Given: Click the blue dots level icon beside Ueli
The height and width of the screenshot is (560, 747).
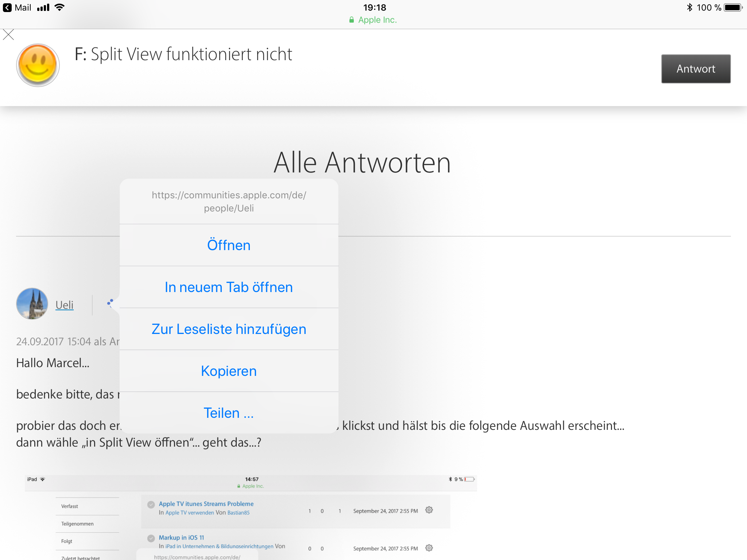Looking at the screenshot, I should pos(110,303).
